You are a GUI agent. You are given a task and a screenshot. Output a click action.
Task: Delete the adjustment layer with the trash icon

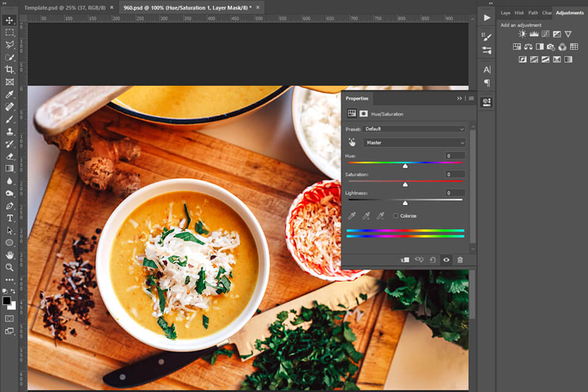pos(460,260)
